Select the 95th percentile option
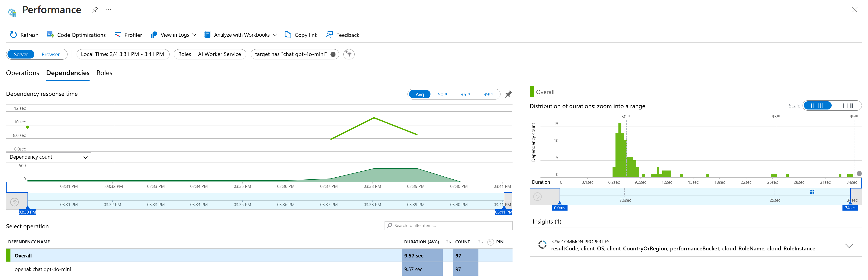 tap(465, 94)
